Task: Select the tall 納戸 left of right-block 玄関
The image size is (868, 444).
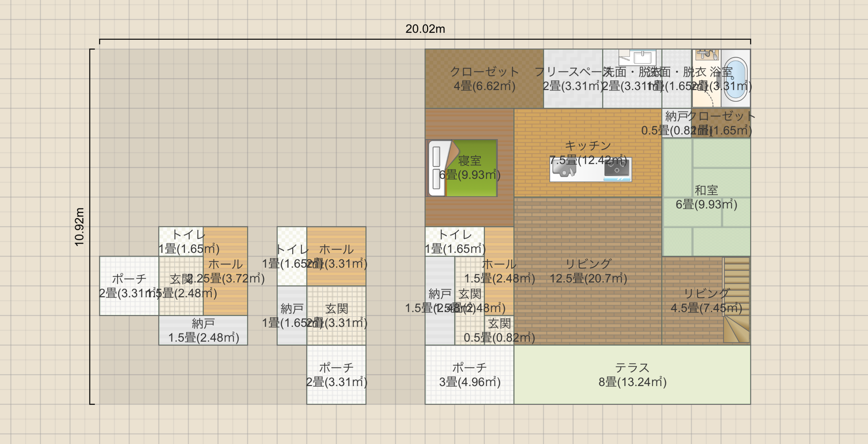Action: [x=440, y=300]
